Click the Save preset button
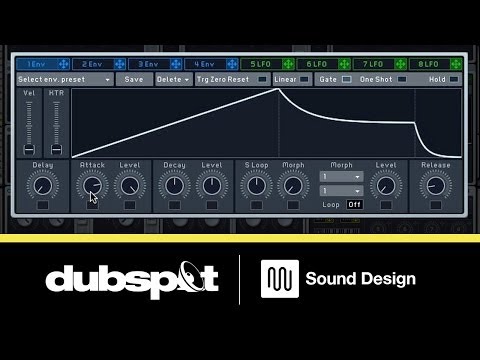480x360 pixels. (134, 79)
